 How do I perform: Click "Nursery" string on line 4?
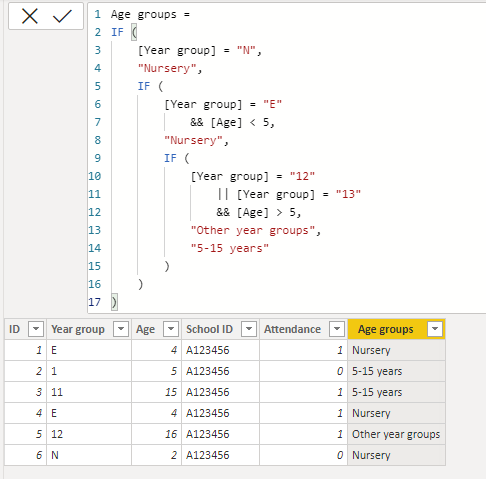coord(167,68)
